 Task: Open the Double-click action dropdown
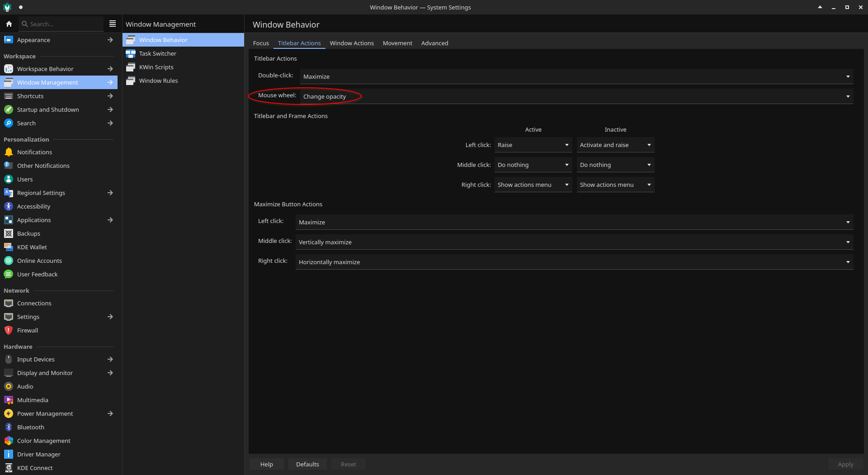(x=576, y=76)
